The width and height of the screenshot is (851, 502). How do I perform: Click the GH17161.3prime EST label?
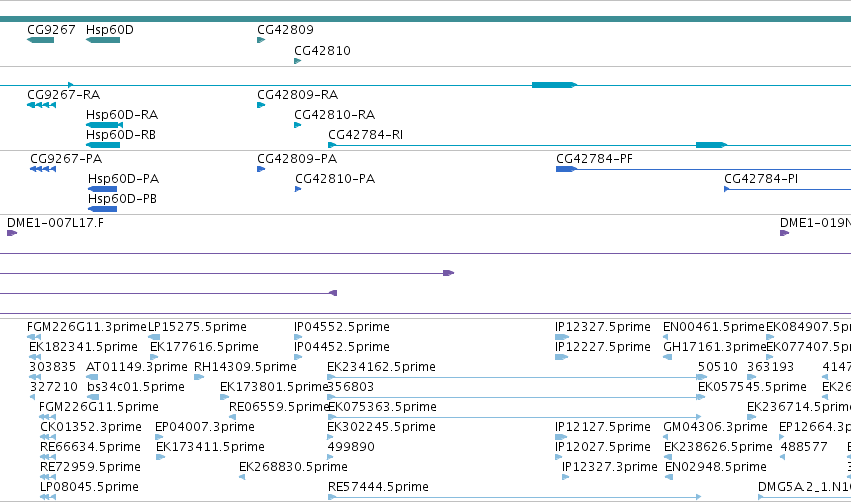point(714,347)
